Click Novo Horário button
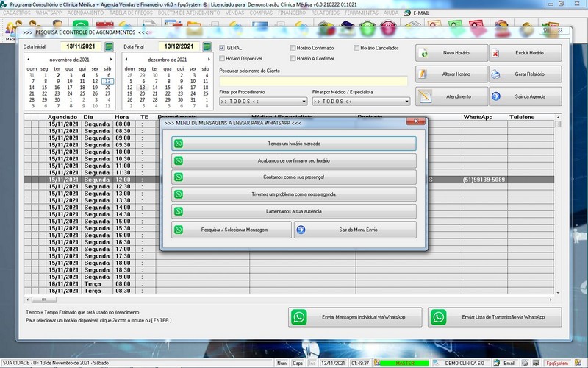 click(451, 53)
